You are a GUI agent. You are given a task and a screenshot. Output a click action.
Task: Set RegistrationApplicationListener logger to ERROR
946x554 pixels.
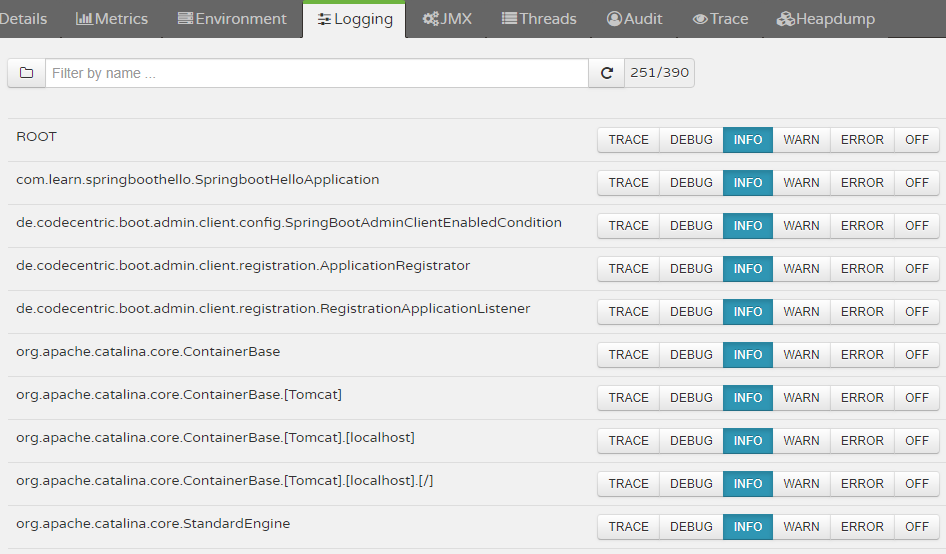[862, 312]
